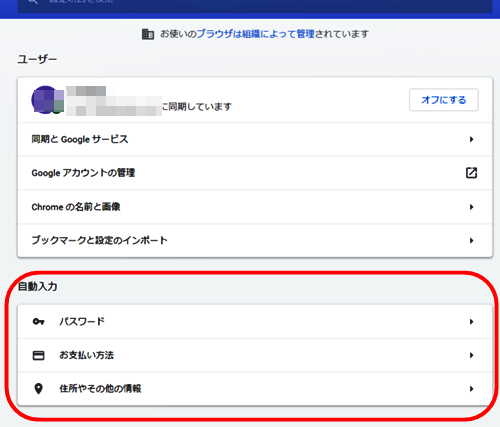Image resolution: width=500 pixels, height=427 pixels.
Task: Open Google アカウントの管理
Action: click(255, 173)
